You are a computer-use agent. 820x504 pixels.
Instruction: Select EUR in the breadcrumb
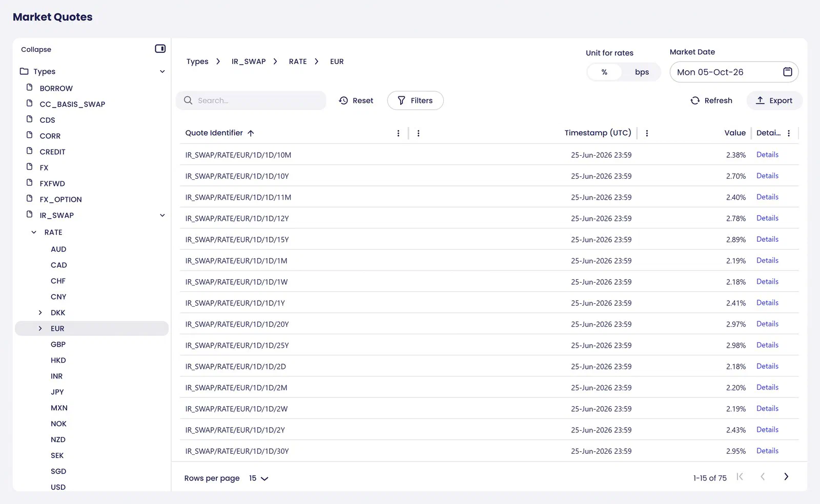point(337,61)
